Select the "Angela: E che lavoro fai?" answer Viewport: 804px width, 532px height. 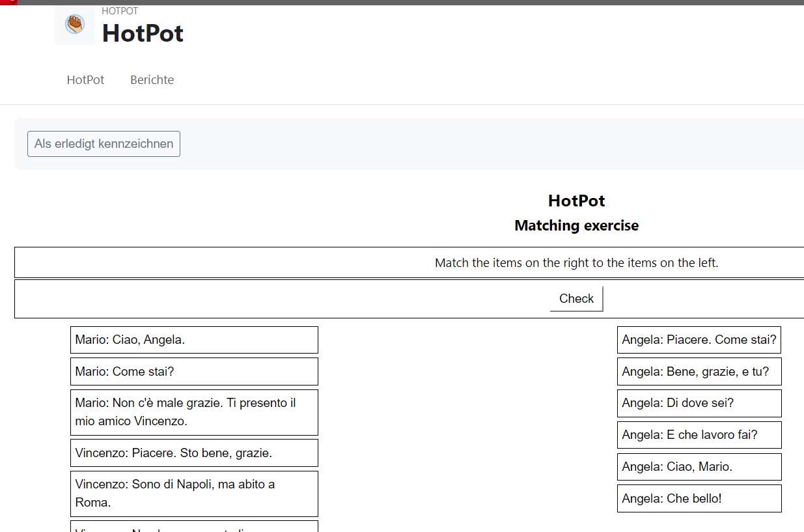click(699, 434)
